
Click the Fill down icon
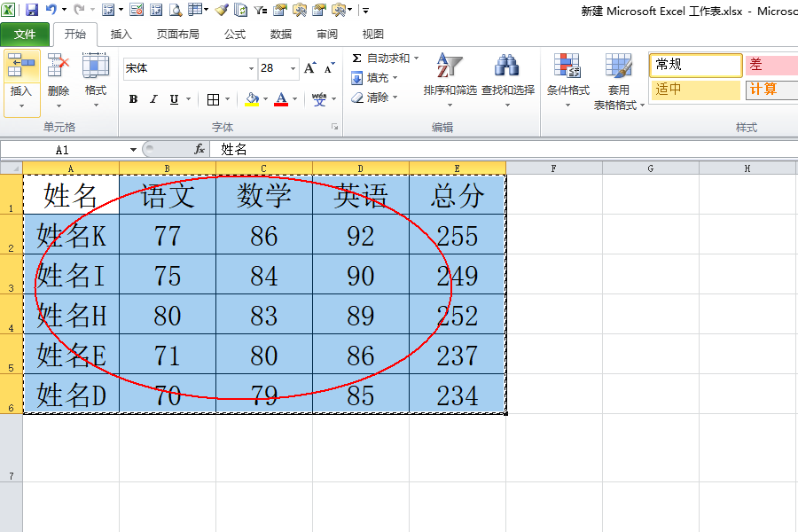(356, 78)
